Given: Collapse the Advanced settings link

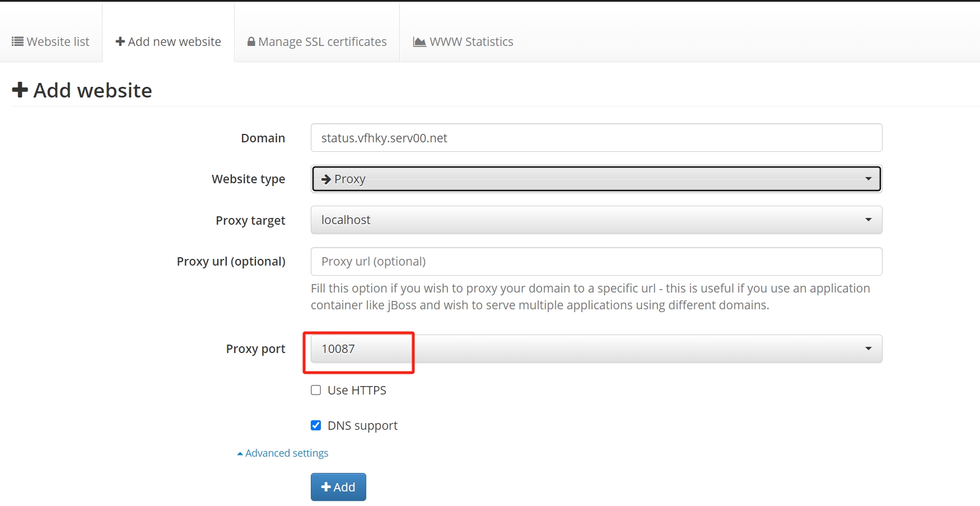Looking at the screenshot, I should (283, 453).
